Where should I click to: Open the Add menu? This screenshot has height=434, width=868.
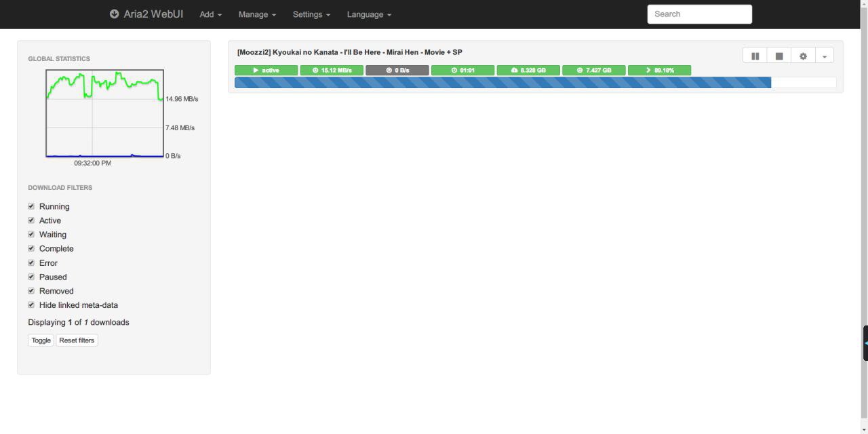(x=211, y=14)
